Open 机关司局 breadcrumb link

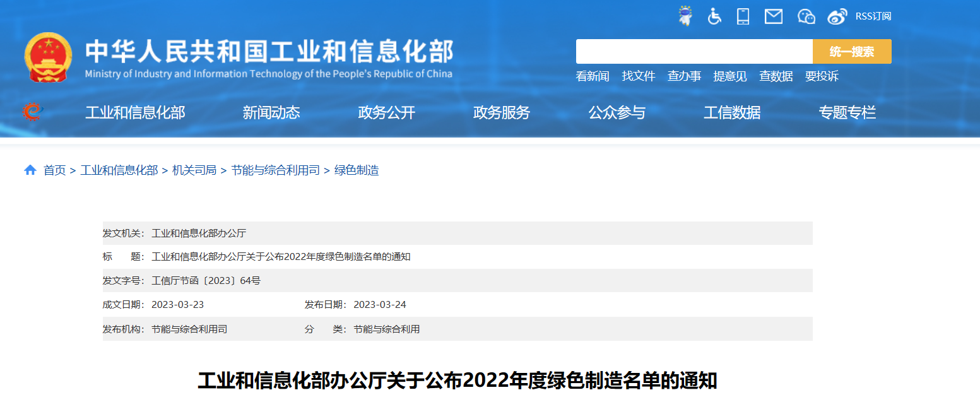[194, 170]
